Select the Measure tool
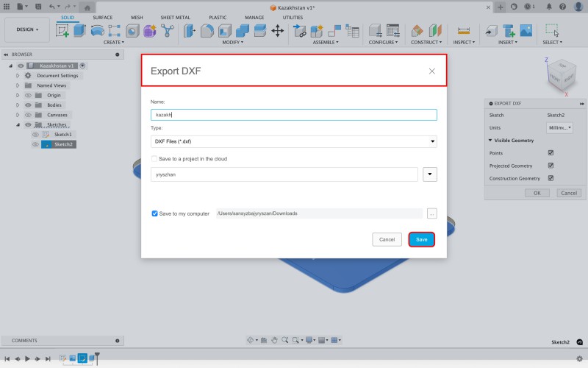The width and height of the screenshot is (588, 368). point(464,31)
